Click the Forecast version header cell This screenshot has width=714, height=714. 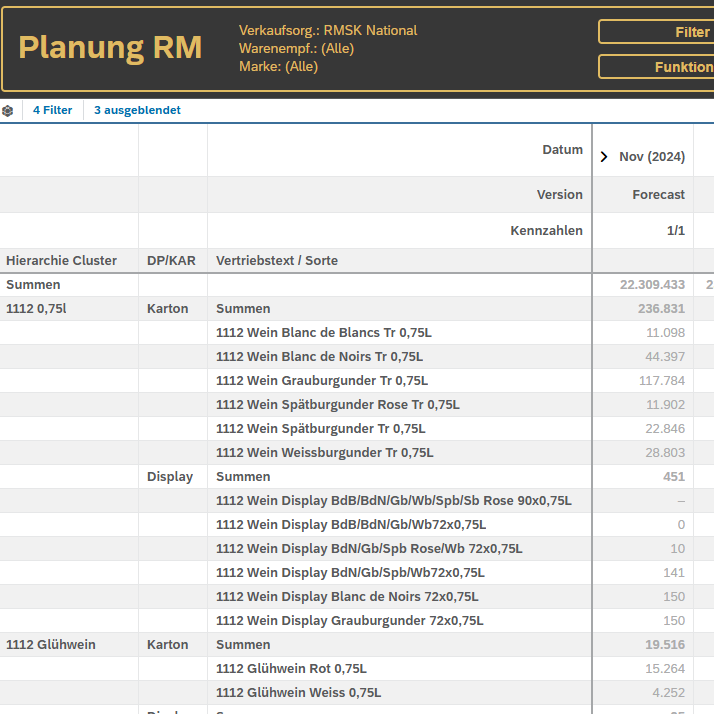coord(658,195)
